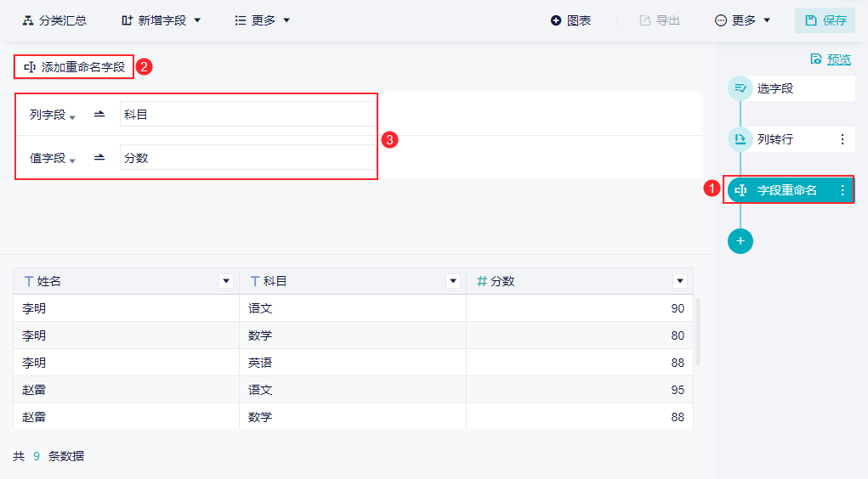The height and width of the screenshot is (479, 868).
Task: Open three-dot menu on 列转行 step
Action: coord(842,139)
